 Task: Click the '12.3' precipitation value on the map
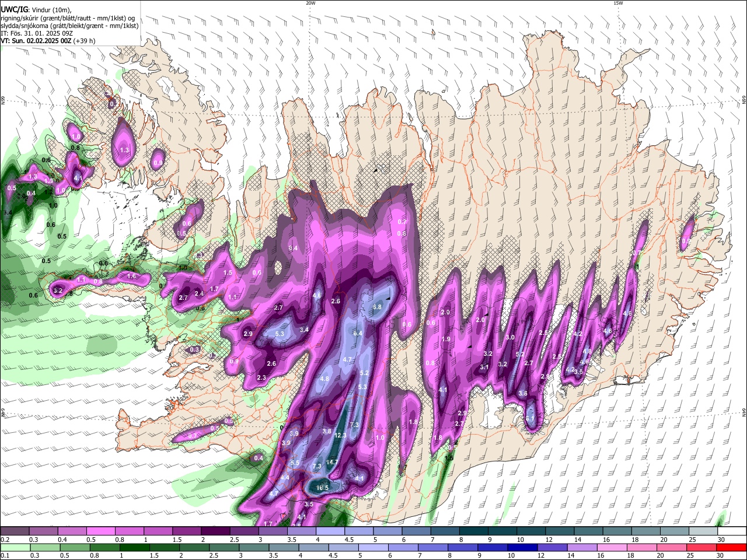pos(340,435)
